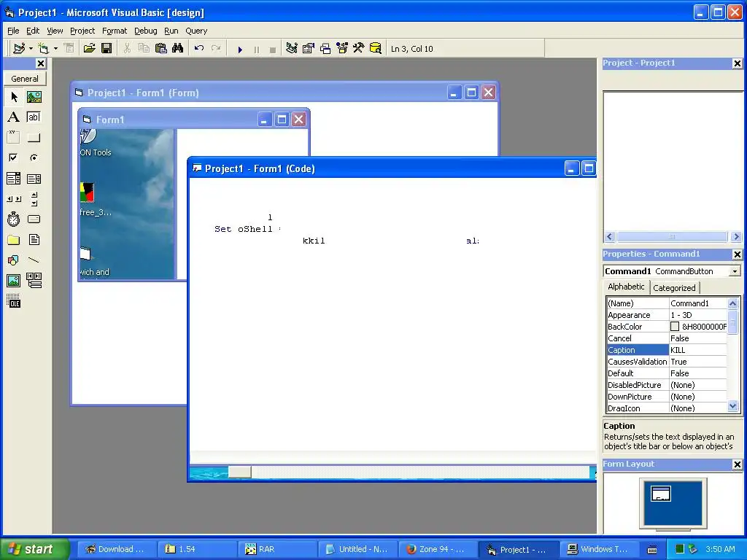Select the Shape control tool
The image size is (747, 560).
(14, 260)
